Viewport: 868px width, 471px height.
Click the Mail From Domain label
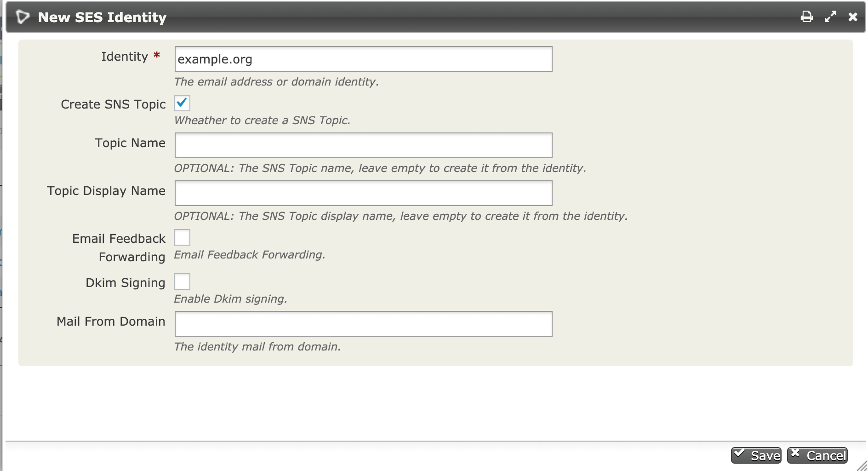click(111, 322)
